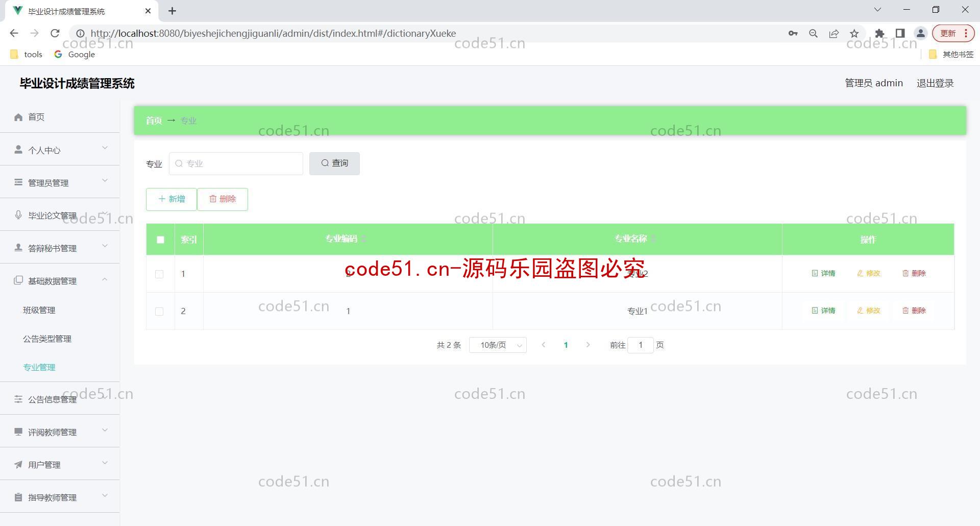Click the paper plane icon for 用户管理
The height and width of the screenshot is (526, 980).
(x=18, y=464)
